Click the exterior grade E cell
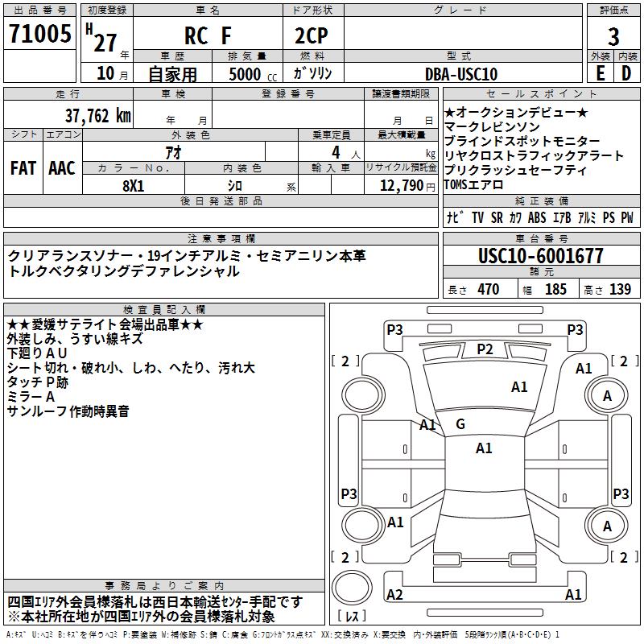644x644 pixels. click(x=601, y=73)
